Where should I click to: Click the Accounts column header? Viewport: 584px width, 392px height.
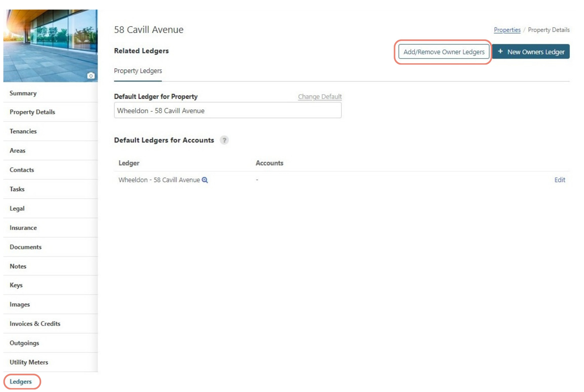point(269,163)
